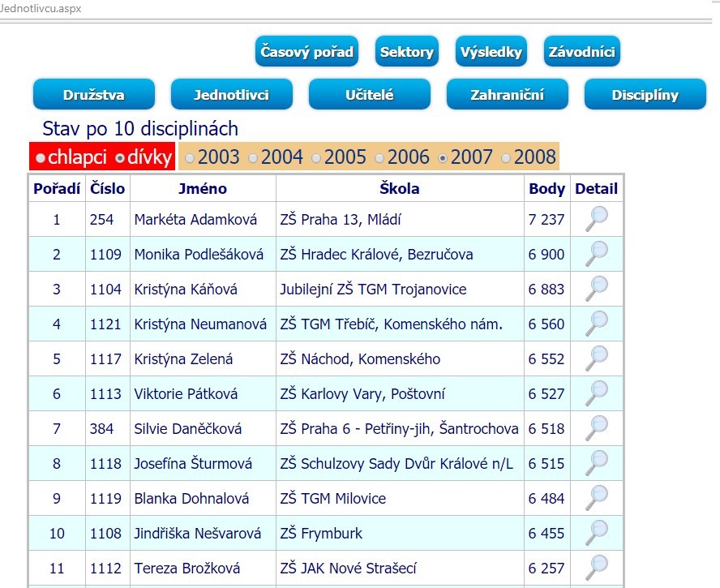Select name Kristýna Neumanová
The width and height of the screenshot is (720, 588).
click(200, 324)
